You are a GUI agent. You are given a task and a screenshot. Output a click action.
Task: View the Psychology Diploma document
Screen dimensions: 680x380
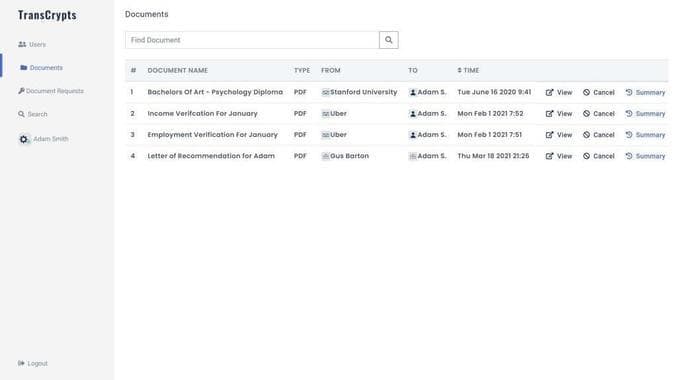click(x=559, y=92)
